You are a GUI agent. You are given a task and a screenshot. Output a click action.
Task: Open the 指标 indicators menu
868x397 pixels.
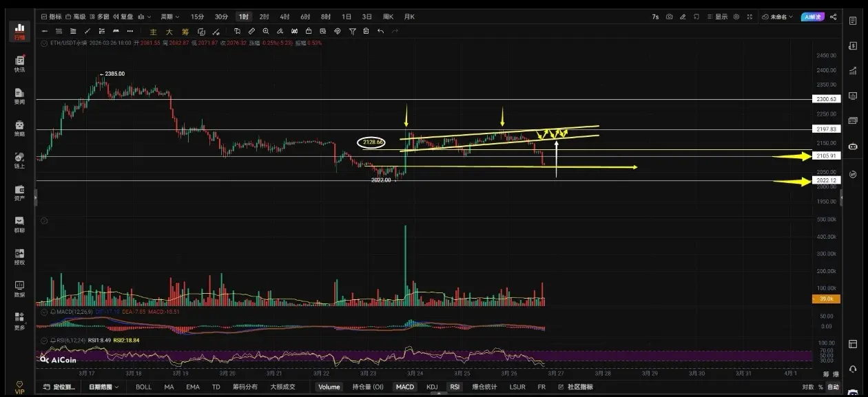pos(51,17)
